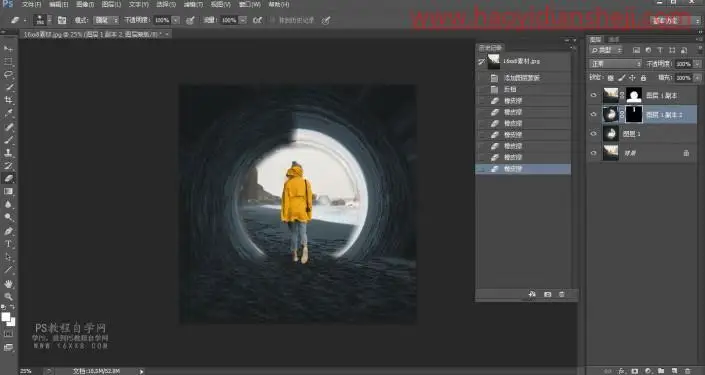
Task: Enable airbrush mode in options bar
Action: pos(258,20)
